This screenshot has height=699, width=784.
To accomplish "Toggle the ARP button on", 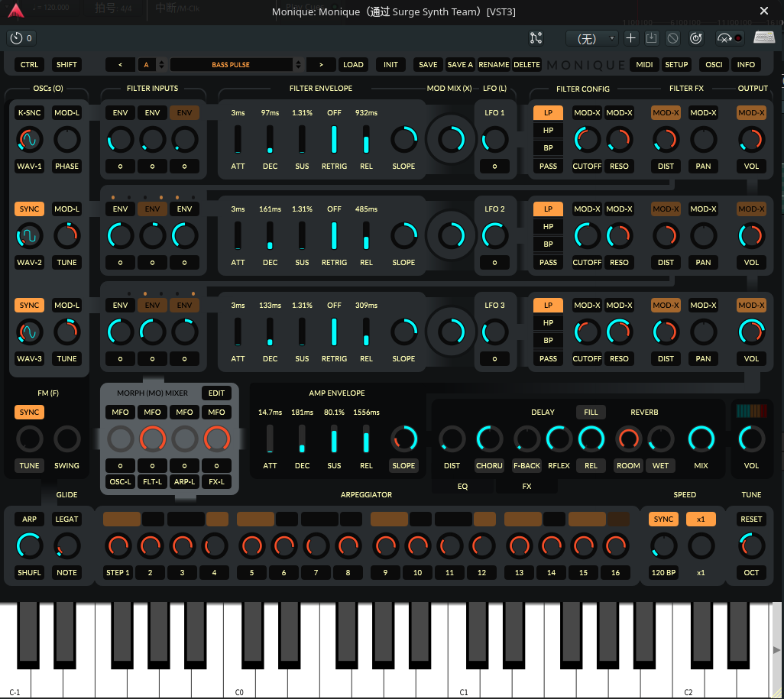I will point(29,519).
